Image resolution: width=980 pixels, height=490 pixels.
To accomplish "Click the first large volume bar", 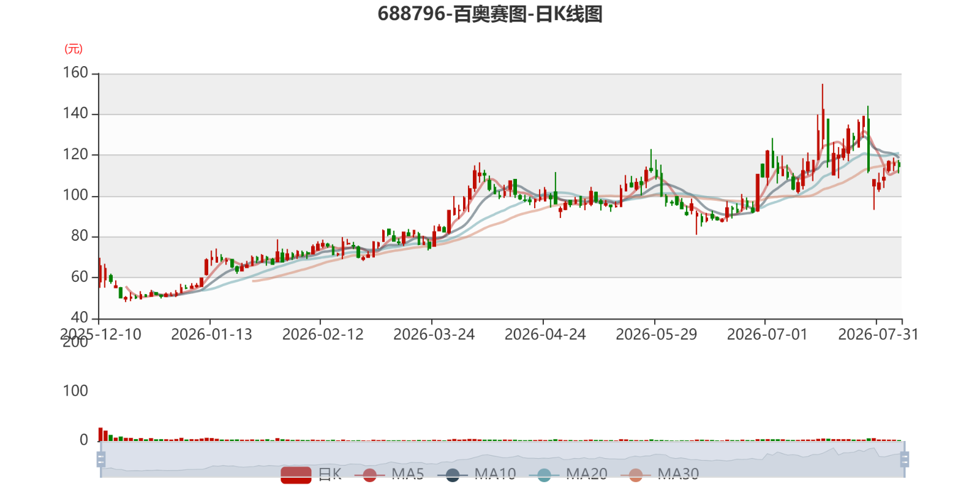I will 100,434.
